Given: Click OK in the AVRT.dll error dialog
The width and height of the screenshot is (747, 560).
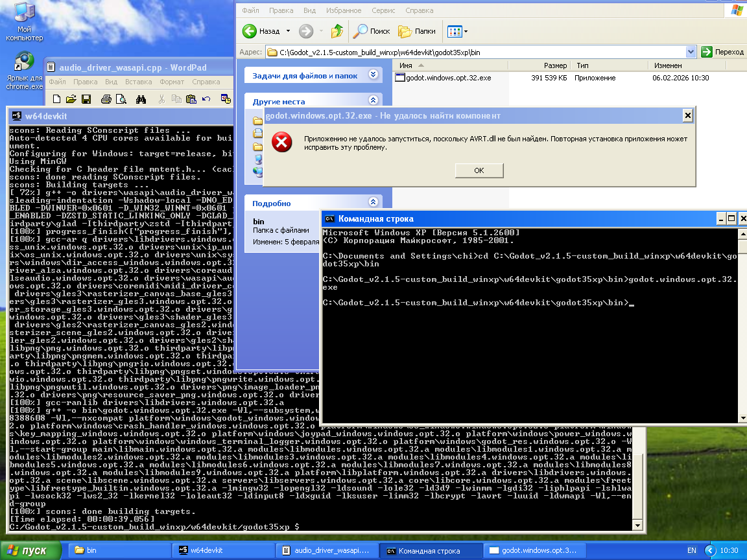Looking at the screenshot, I should (x=479, y=170).
